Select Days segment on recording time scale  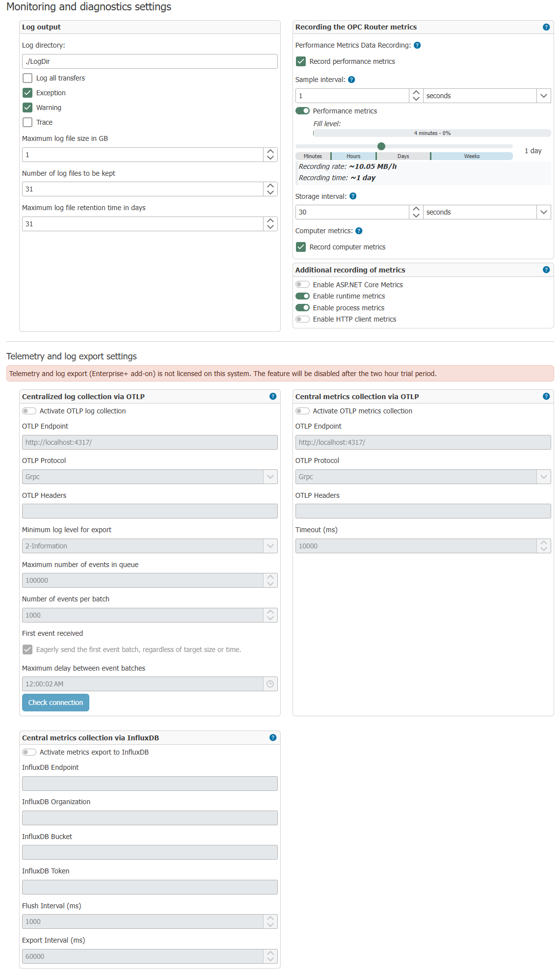pyautogui.click(x=403, y=156)
